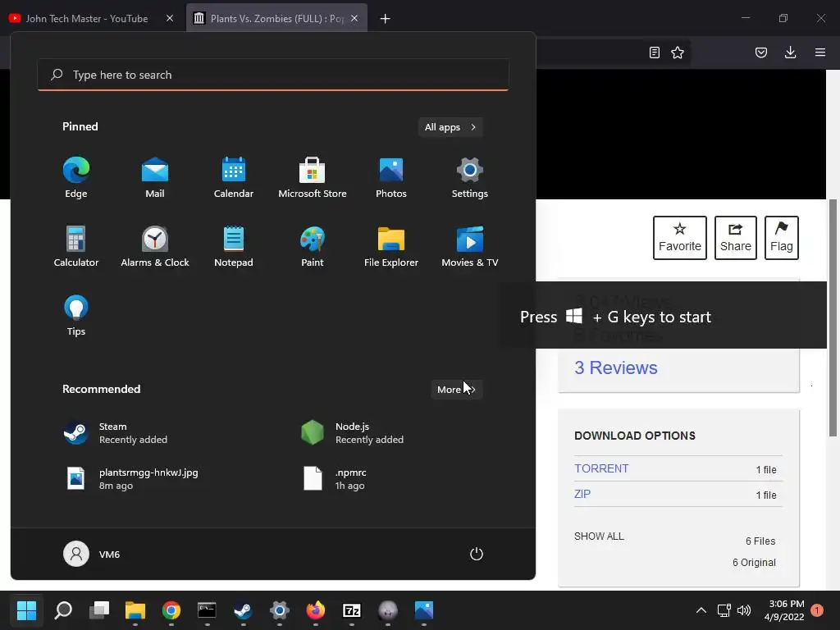Toggle reader view in Firefox
The image size is (840, 630).
654,52
